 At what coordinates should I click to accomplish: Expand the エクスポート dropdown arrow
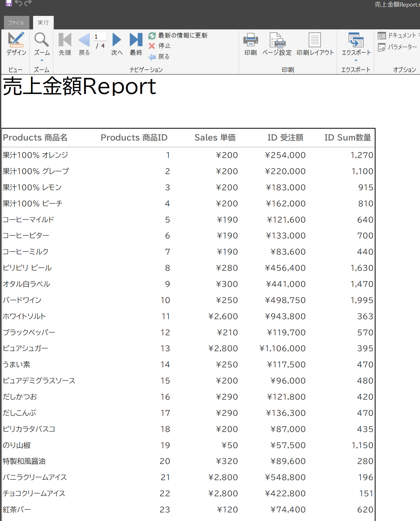tap(356, 61)
